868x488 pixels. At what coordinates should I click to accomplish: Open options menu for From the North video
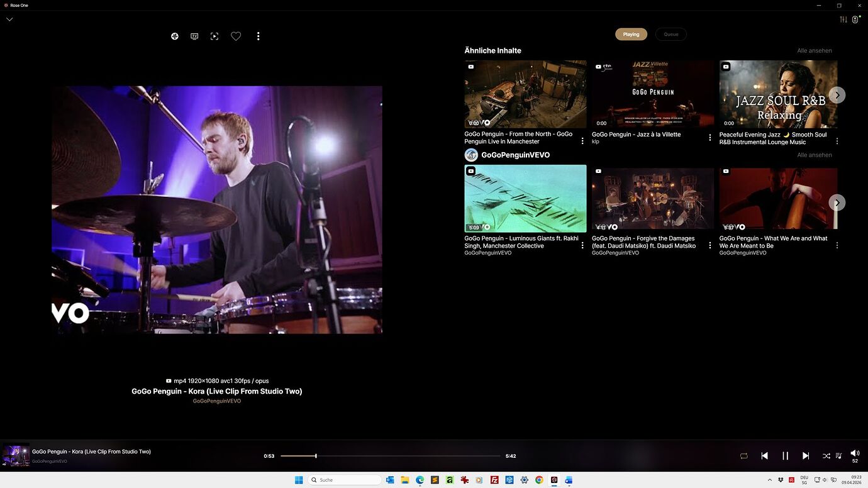click(582, 141)
